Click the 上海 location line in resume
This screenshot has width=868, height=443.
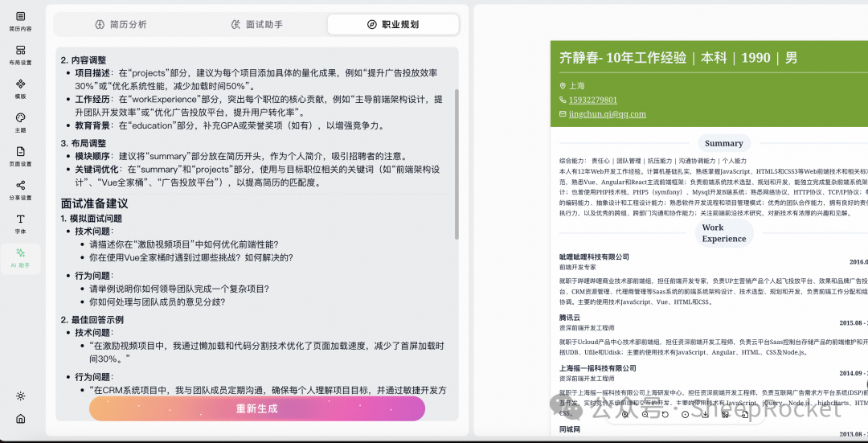click(576, 86)
